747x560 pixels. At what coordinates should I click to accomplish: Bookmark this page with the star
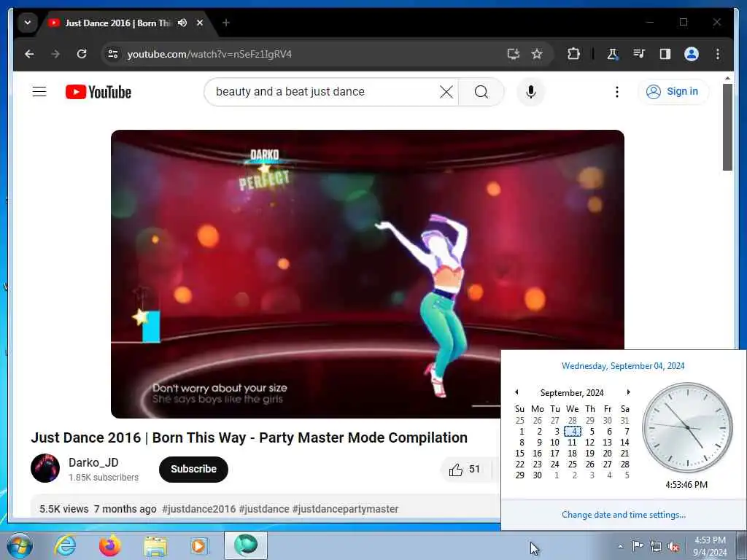[x=537, y=54]
